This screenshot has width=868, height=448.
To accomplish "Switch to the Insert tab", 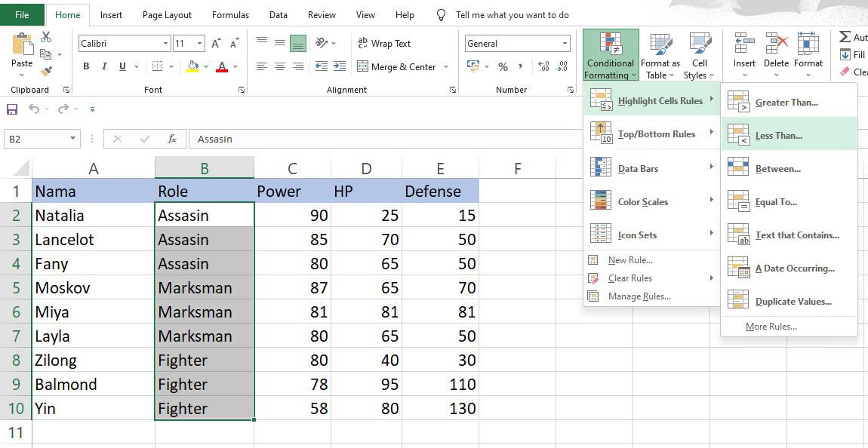I will point(111,15).
